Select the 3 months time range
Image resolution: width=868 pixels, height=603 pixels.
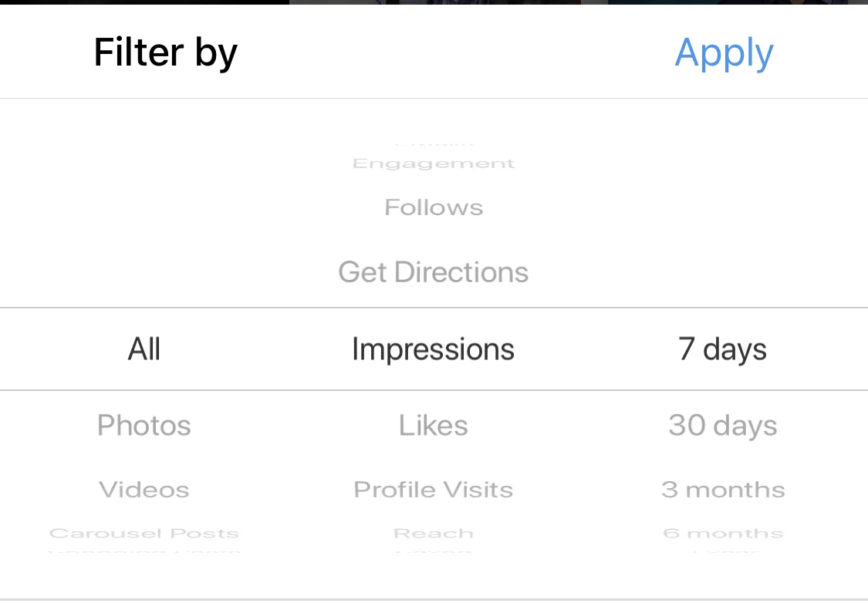[722, 490]
